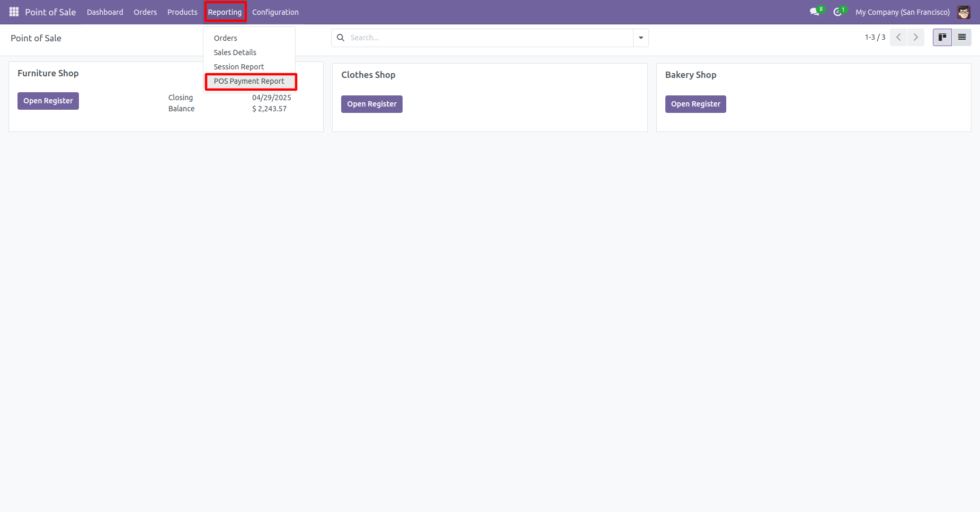Click the Reporting menu
This screenshot has width=980, height=512.
(225, 12)
